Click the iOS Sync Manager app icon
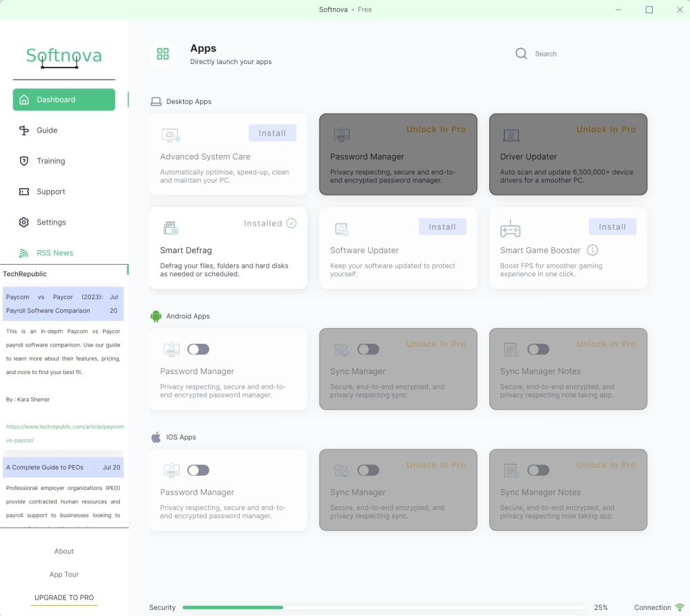Viewport: 690px width, 616px height. pyautogui.click(x=341, y=471)
